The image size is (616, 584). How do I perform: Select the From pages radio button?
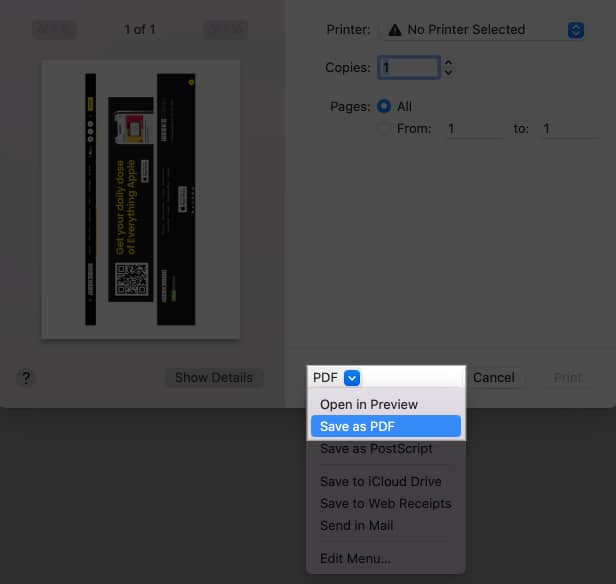pos(384,128)
